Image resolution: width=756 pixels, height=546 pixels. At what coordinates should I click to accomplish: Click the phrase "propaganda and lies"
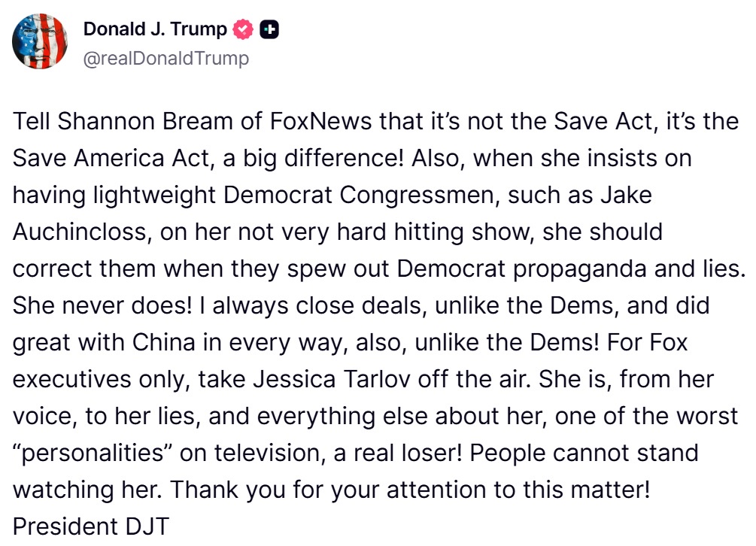pyautogui.click(x=633, y=269)
